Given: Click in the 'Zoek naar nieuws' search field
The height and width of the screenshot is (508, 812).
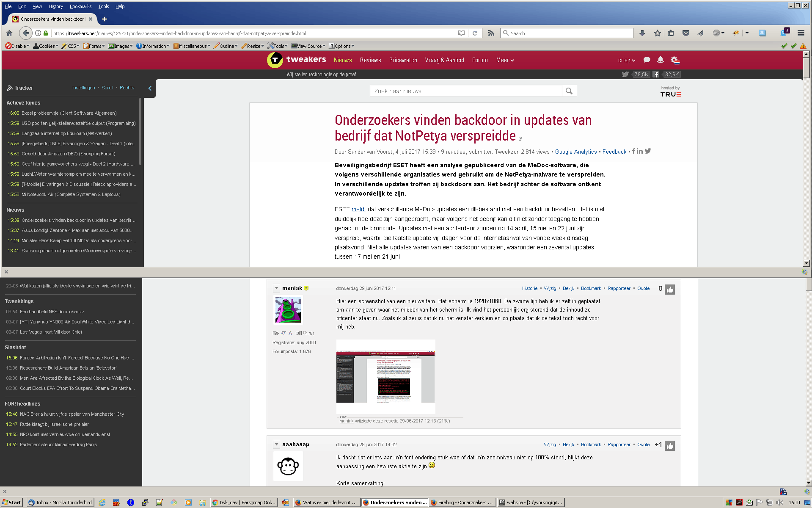Looking at the screenshot, I should 466,91.
